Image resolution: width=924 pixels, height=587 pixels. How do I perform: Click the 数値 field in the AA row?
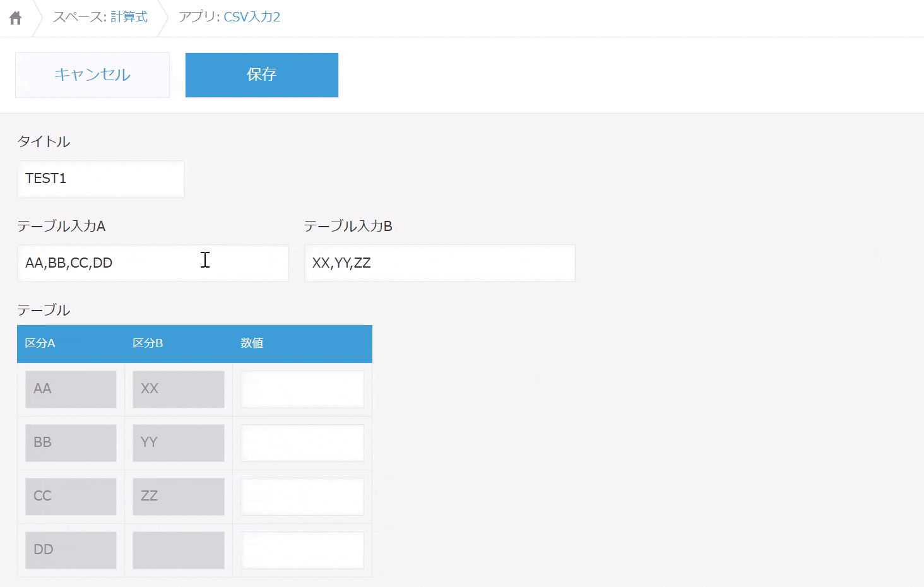click(302, 389)
